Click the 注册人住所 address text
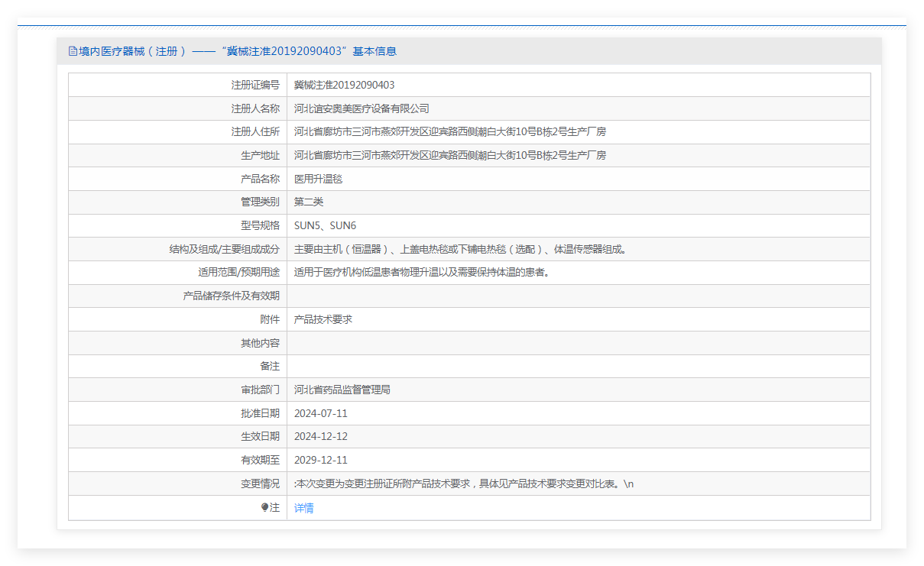Viewport: 924px width, 566px height. 449,131
